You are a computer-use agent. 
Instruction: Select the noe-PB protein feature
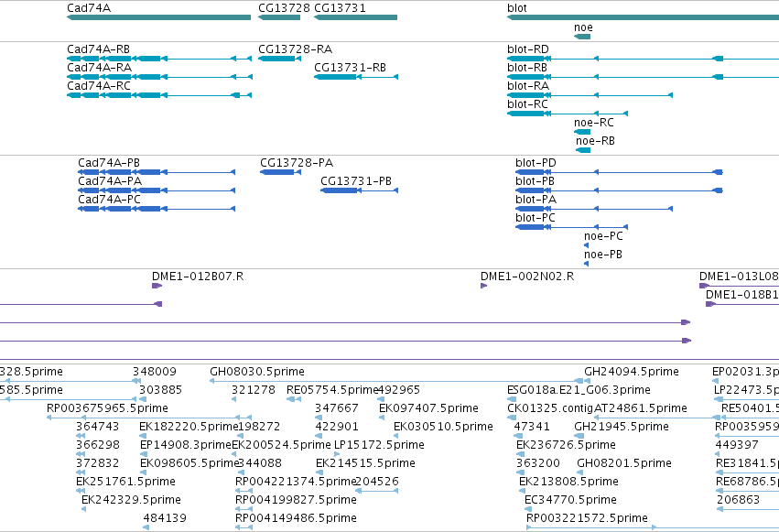point(586,264)
